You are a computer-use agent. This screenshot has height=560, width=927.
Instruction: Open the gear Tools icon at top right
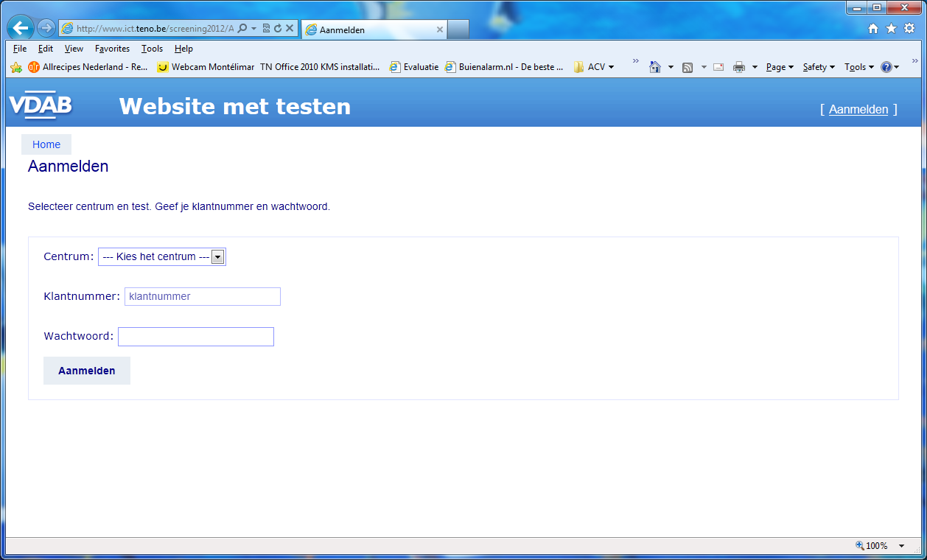(909, 29)
